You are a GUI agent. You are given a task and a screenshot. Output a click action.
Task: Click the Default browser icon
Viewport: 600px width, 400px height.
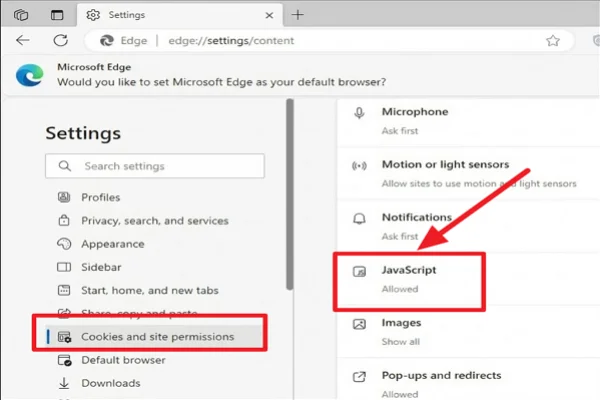click(64, 360)
